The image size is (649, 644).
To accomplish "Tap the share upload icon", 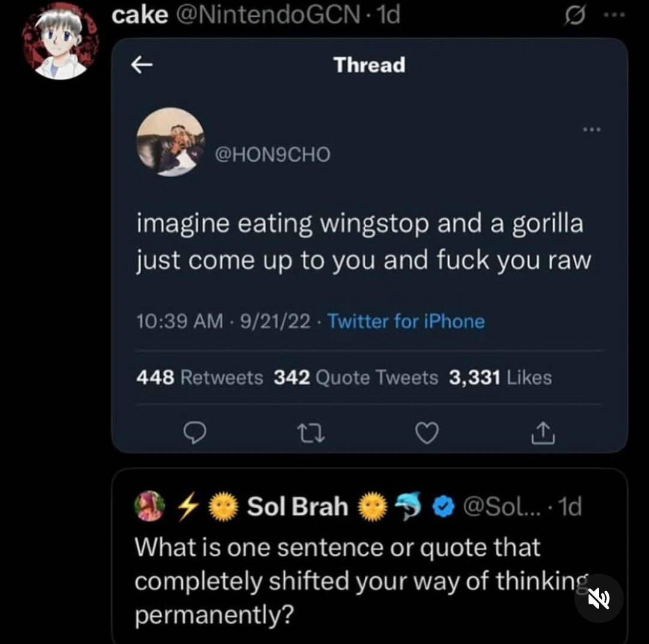I will (543, 433).
